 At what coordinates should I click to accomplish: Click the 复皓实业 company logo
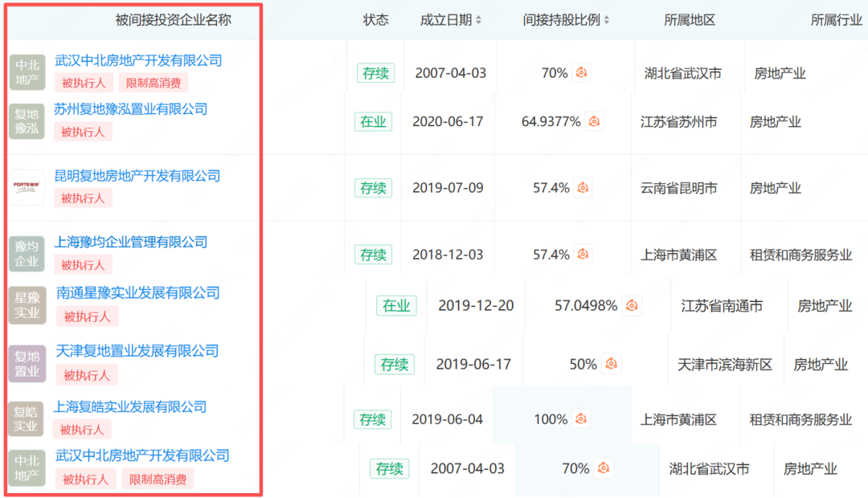(x=26, y=418)
